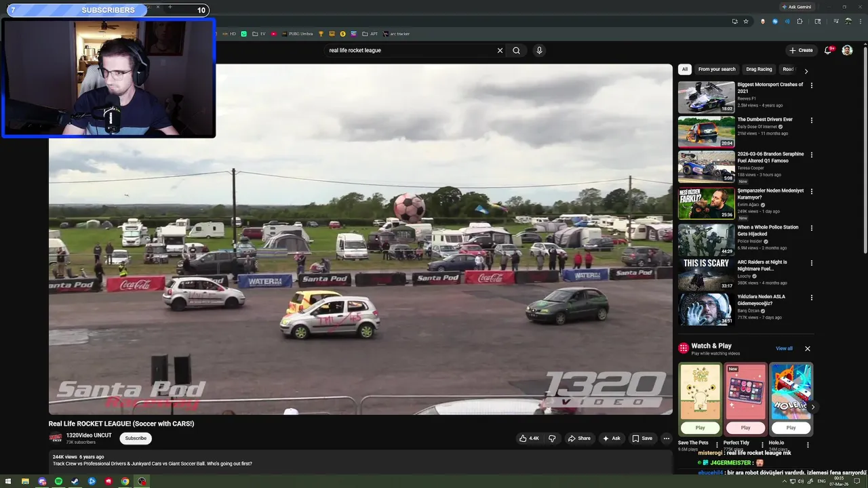Image resolution: width=868 pixels, height=488 pixels.
Task: Play the Save The Pets game
Action: [700, 428]
